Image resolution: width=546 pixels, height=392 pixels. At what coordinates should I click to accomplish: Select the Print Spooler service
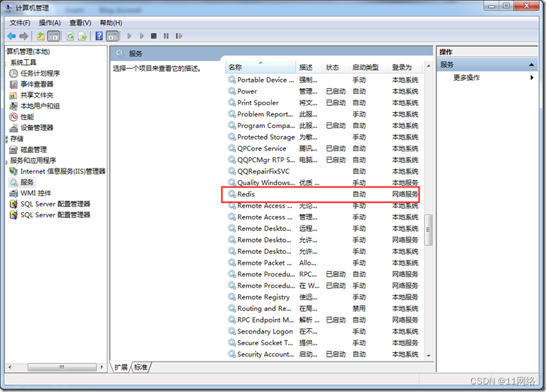click(324, 102)
